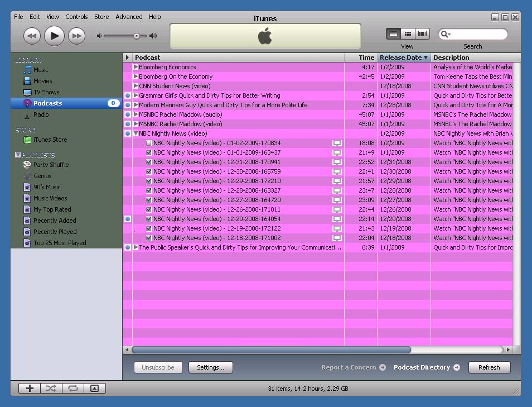Show the artwork viewer panel
The width and height of the screenshot is (532, 407).
[x=95, y=389]
